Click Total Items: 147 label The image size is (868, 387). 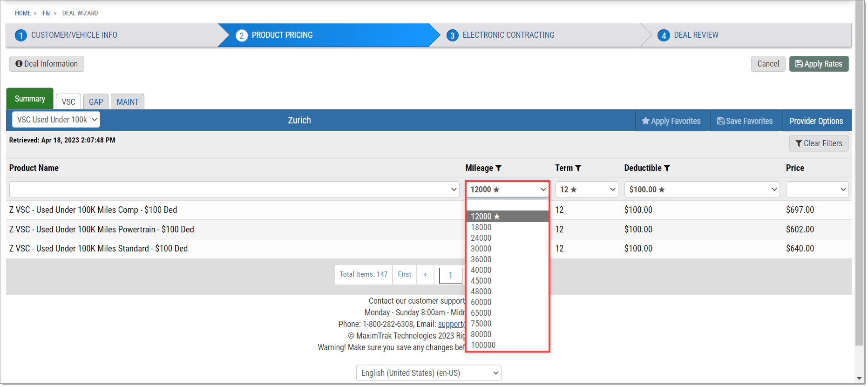[363, 274]
